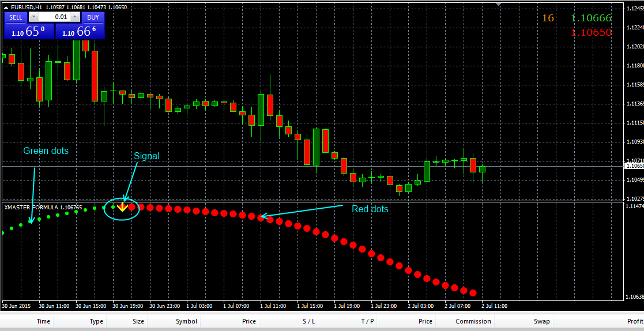
Task: Click the Profit column header
Action: [x=635, y=321]
